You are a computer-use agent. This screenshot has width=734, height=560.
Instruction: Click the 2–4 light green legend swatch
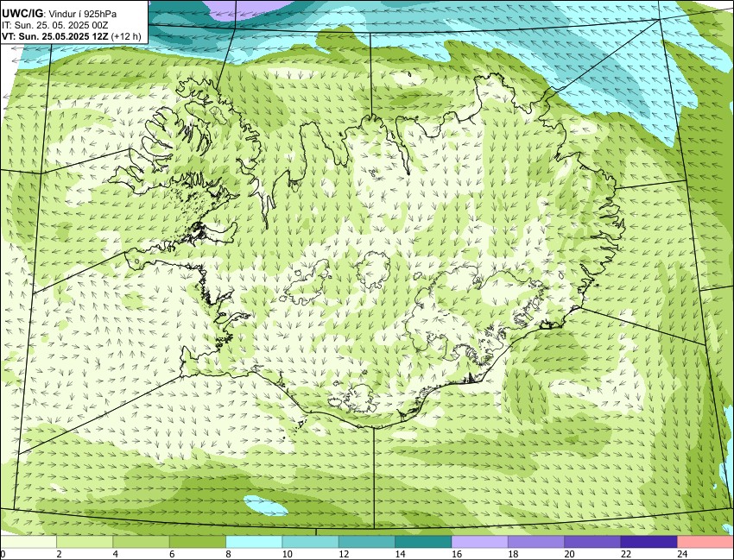point(85,542)
